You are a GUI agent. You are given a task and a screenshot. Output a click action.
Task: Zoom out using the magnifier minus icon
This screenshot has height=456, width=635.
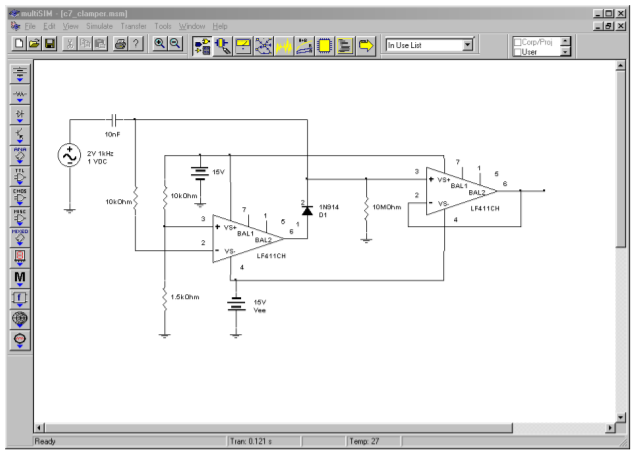coord(176,45)
